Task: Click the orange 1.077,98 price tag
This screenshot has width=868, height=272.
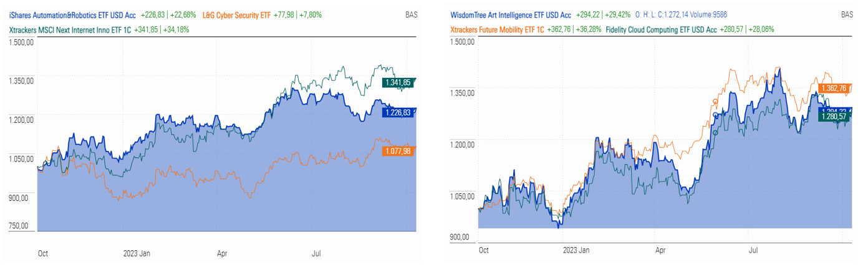Action: pyautogui.click(x=398, y=150)
